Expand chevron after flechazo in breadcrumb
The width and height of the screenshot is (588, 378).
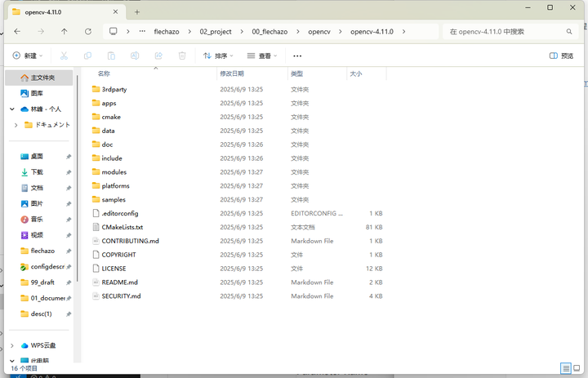[189, 32]
